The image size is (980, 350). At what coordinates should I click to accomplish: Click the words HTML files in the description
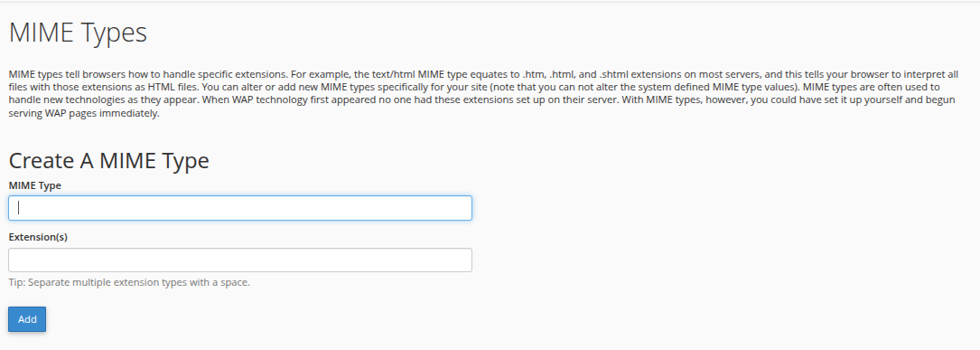click(x=173, y=87)
